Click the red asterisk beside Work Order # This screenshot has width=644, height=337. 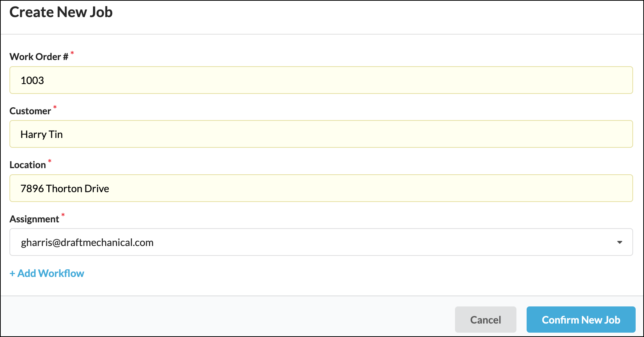click(72, 53)
